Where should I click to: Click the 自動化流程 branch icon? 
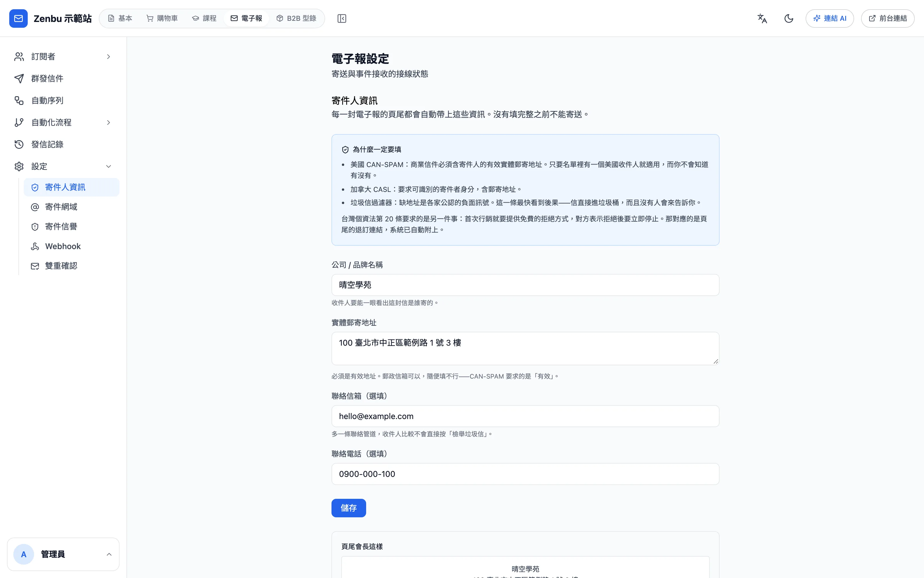click(19, 122)
